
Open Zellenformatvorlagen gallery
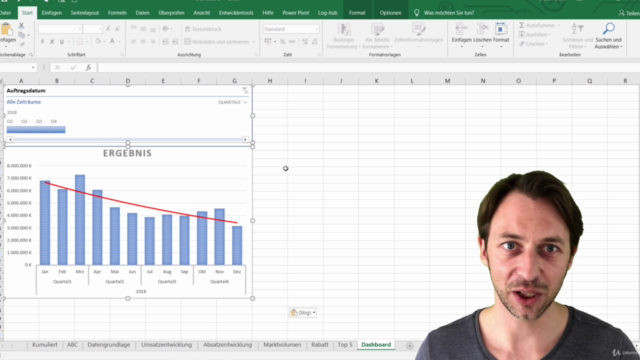[x=418, y=36]
